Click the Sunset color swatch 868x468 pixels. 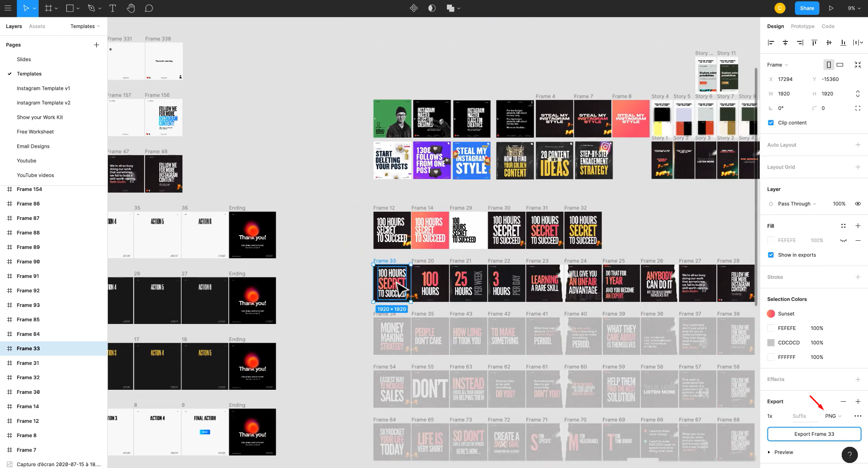pyautogui.click(x=770, y=313)
